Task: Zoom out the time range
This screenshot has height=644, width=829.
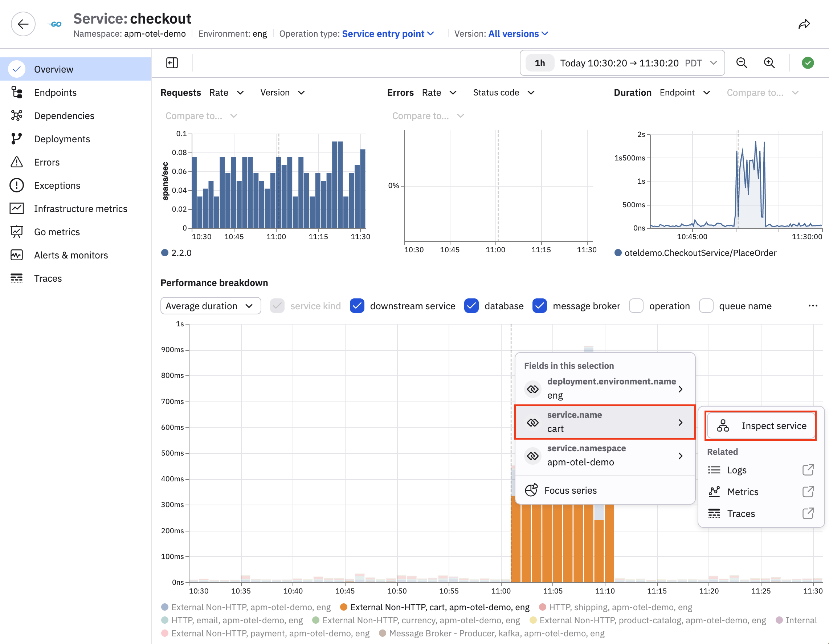Action: [x=742, y=63]
